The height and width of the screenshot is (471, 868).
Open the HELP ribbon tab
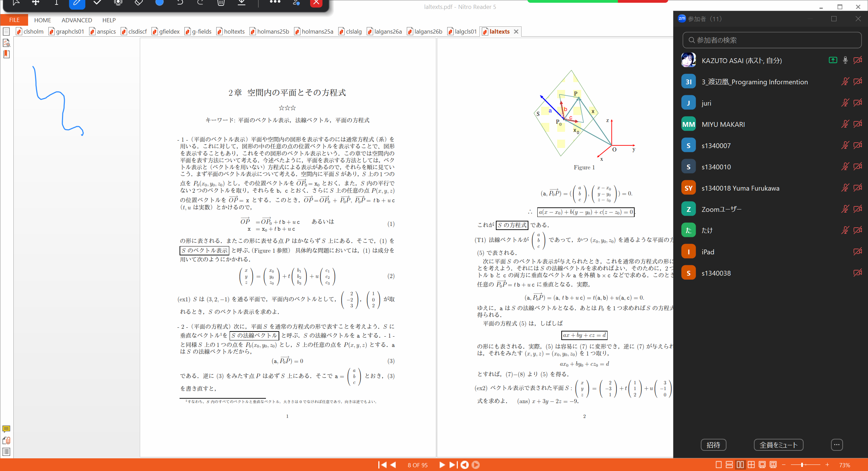(x=109, y=20)
